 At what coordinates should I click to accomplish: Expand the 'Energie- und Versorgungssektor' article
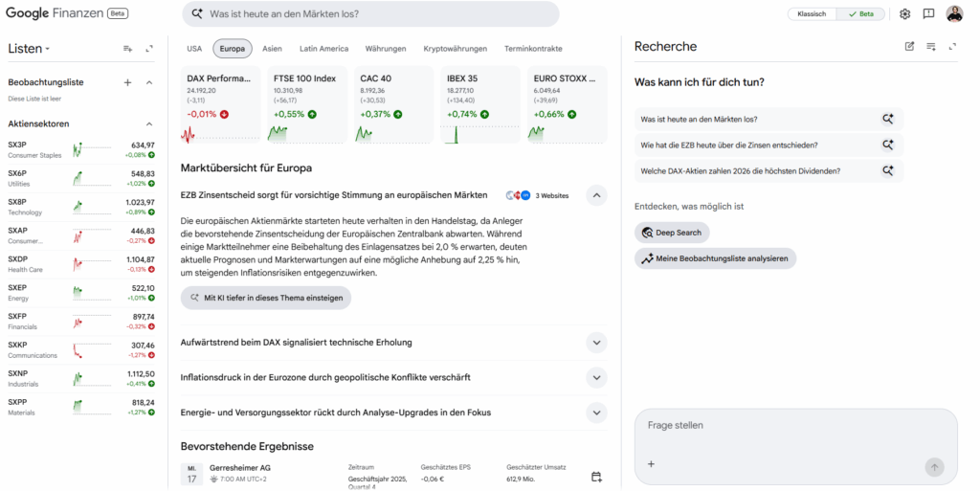[596, 413]
